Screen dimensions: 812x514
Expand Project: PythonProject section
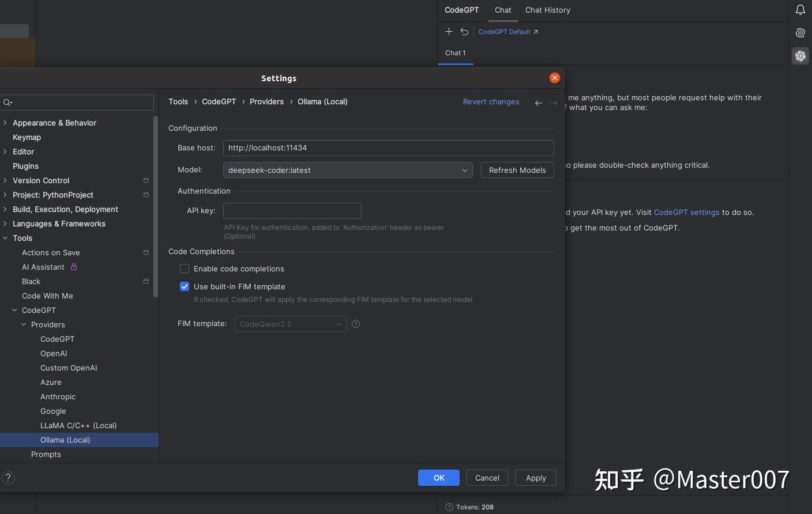[5, 195]
